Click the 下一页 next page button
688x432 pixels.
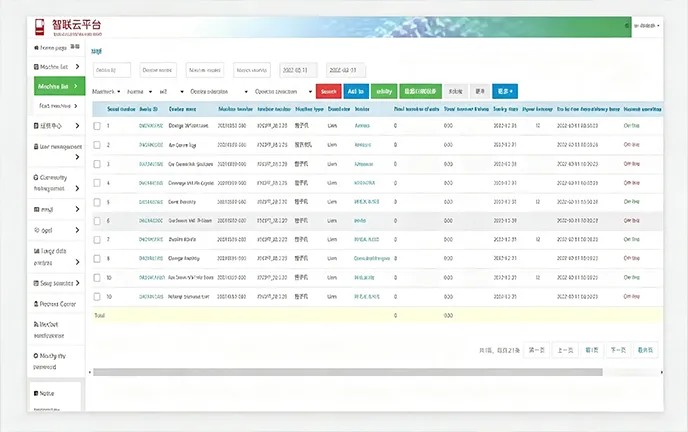pyautogui.click(x=618, y=350)
